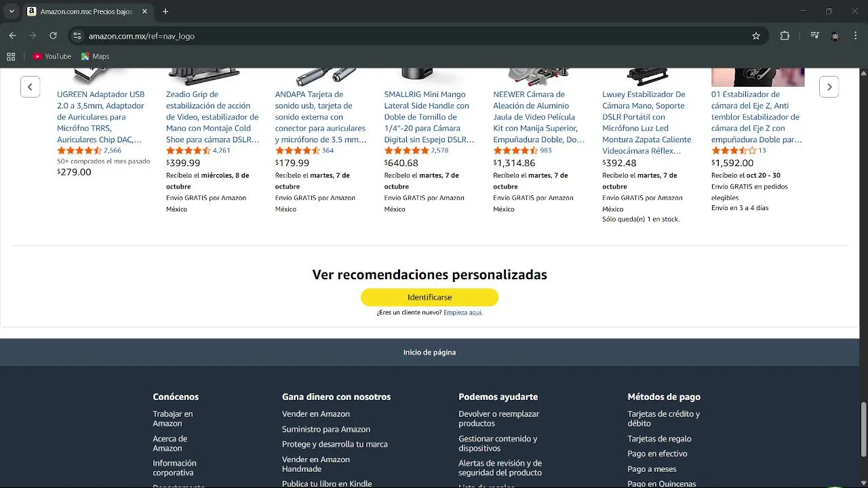Open Protege y desarrolla tu marca link

click(335, 444)
